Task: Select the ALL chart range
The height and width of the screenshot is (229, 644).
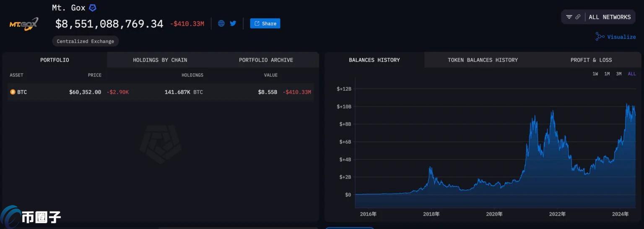Action: (631, 74)
